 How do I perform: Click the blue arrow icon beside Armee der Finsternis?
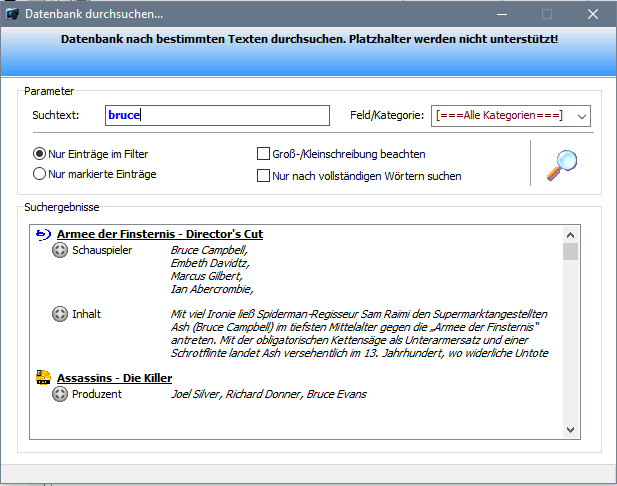(43, 234)
